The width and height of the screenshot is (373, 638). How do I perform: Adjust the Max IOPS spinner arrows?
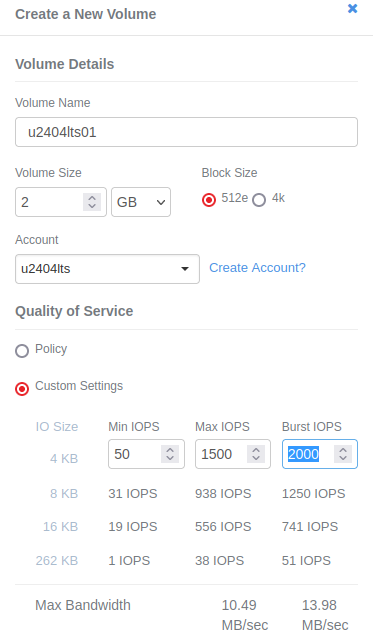point(256,454)
